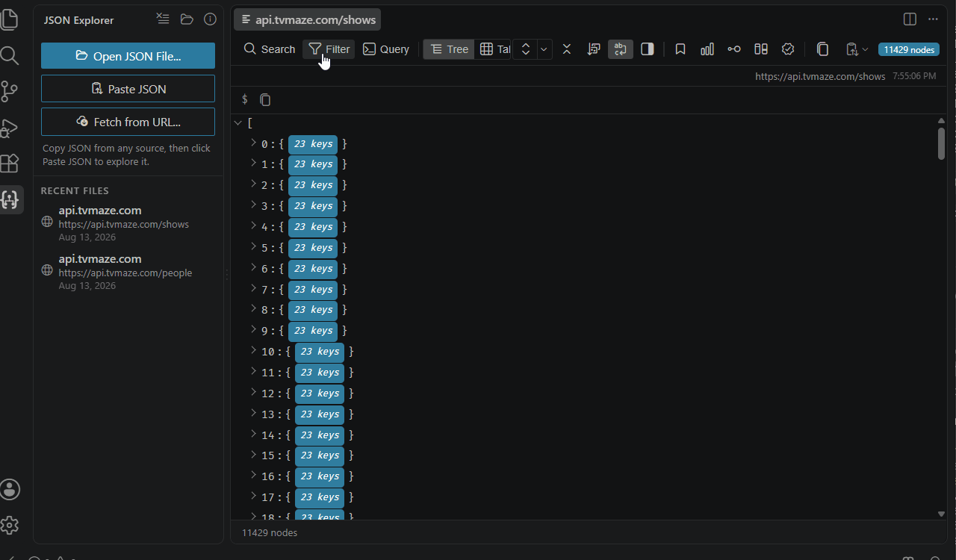Viewport: 956px width, 560px height.
Task: Open the compare columns icon
Action: click(761, 49)
